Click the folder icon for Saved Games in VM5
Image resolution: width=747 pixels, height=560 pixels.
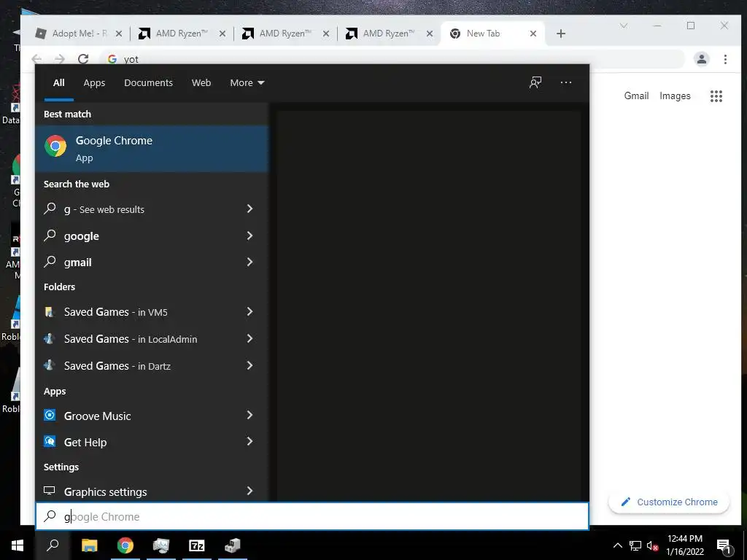(x=49, y=312)
